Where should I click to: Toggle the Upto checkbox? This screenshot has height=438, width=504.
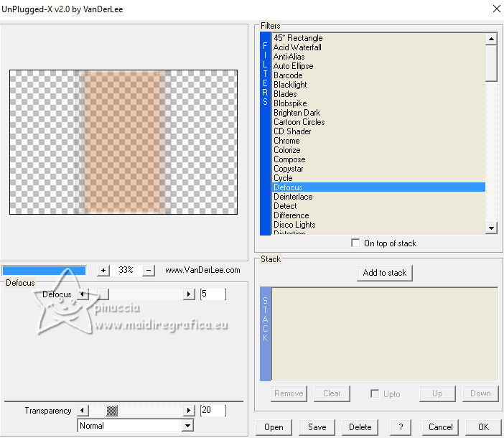(375, 393)
